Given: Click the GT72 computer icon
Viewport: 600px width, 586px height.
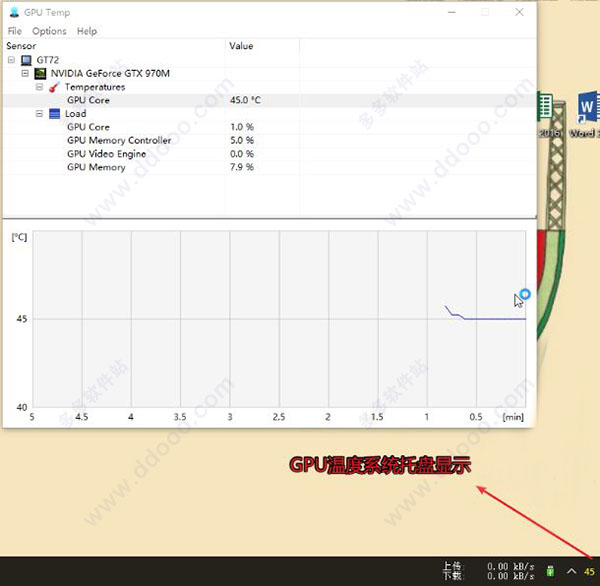Looking at the screenshot, I should [26, 60].
